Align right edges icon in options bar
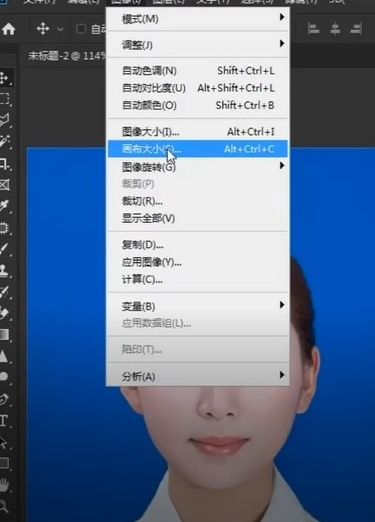The image size is (375, 522). coord(356,29)
